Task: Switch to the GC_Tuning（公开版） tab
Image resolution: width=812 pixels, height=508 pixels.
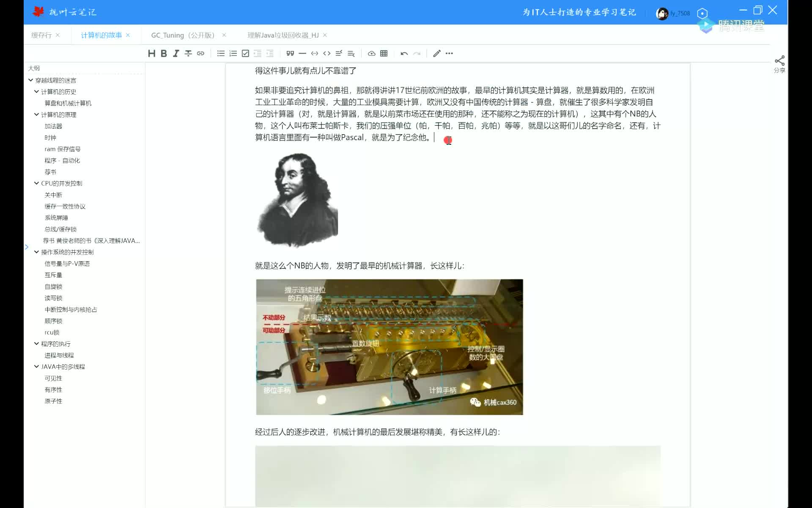Action: click(x=183, y=35)
